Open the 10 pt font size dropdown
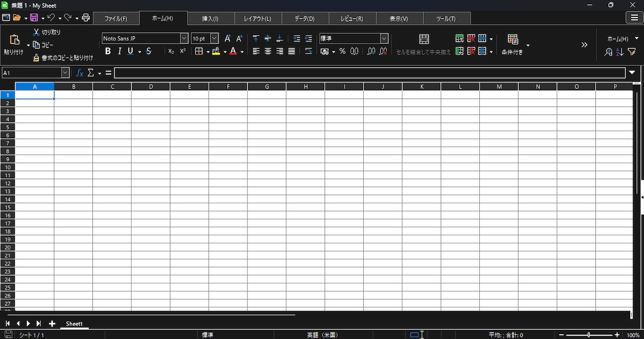The image size is (644, 339). tap(214, 38)
